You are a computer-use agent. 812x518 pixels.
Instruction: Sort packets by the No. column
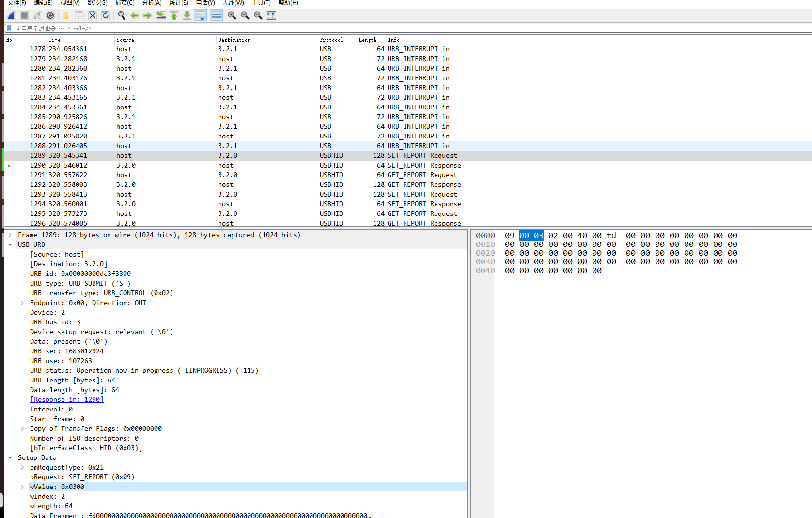tap(25, 40)
